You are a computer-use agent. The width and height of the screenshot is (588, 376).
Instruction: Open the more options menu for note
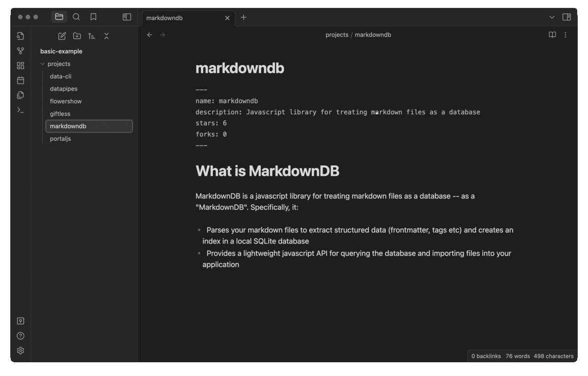565,35
